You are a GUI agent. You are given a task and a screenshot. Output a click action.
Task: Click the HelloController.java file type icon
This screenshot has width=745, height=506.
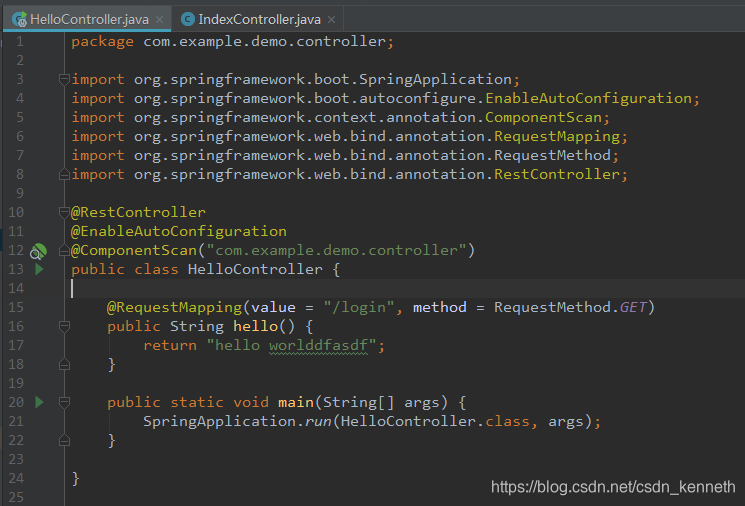(19, 19)
